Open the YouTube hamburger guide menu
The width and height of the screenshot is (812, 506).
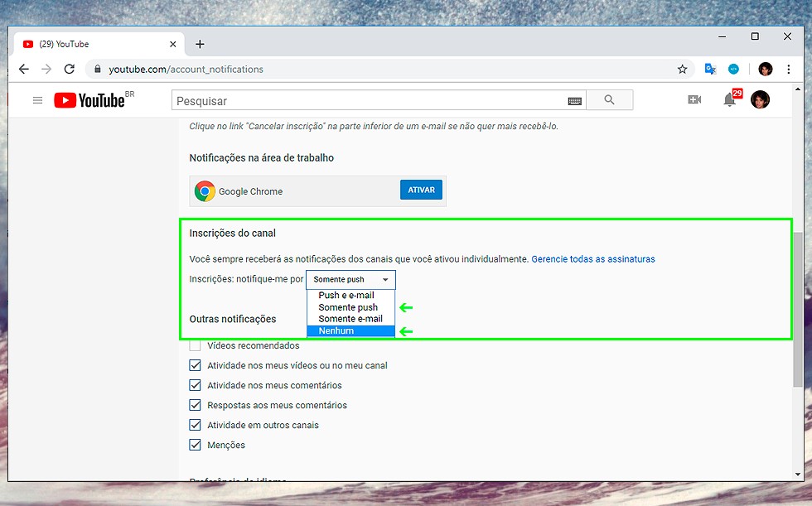38,100
